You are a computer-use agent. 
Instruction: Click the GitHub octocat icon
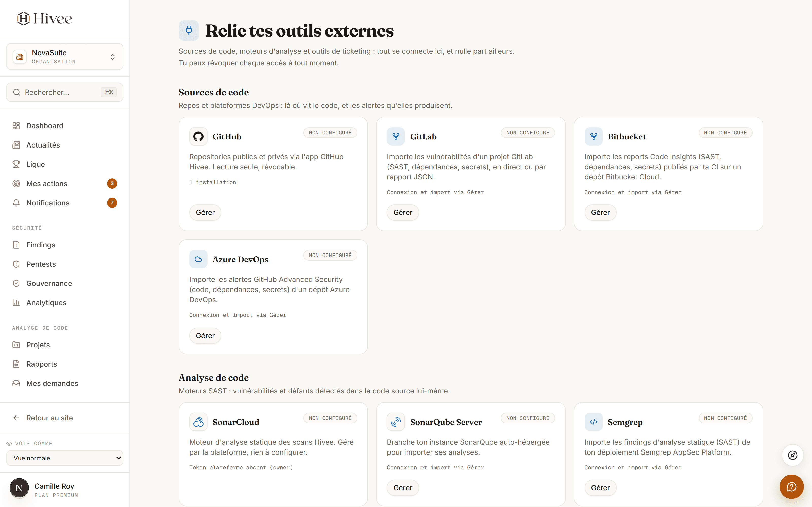click(x=198, y=136)
